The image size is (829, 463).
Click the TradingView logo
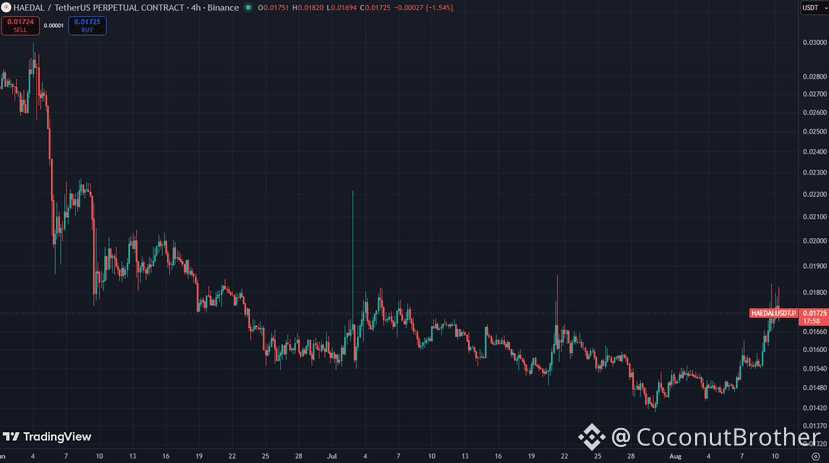click(47, 437)
